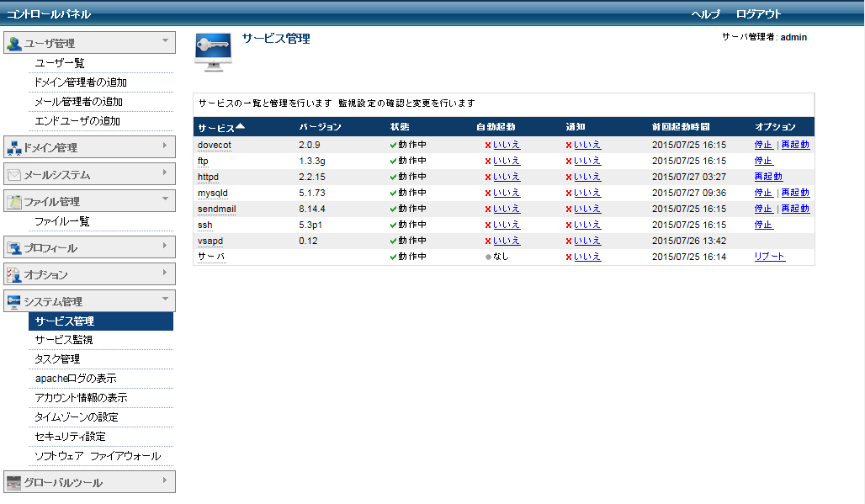865x504 pixels.
Task: Sort by バージョン column header
Action: click(x=320, y=127)
